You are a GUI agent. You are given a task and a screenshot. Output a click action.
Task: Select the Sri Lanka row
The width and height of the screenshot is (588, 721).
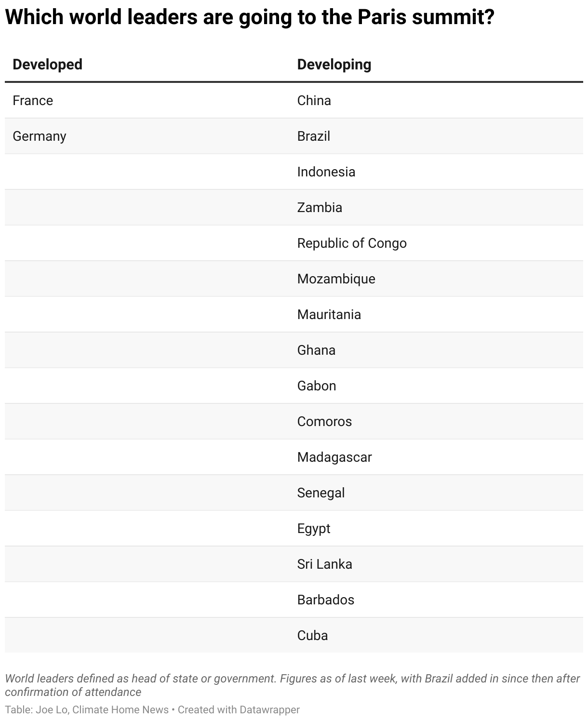coord(324,564)
